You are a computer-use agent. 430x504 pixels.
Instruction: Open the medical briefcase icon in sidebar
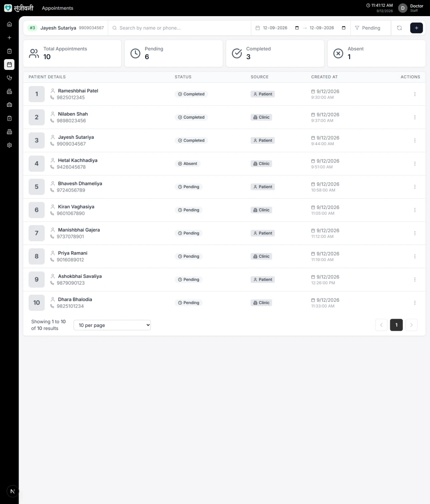pyautogui.click(x=9, y=105)
